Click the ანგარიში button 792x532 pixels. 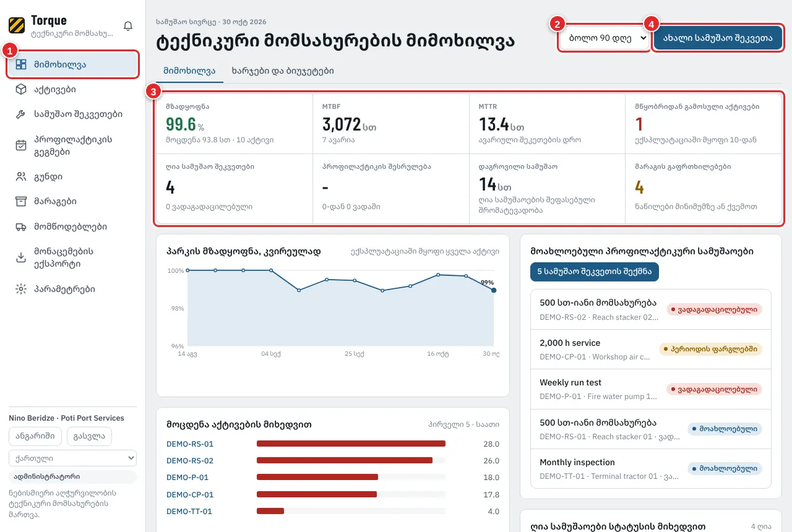click(35, 436)
